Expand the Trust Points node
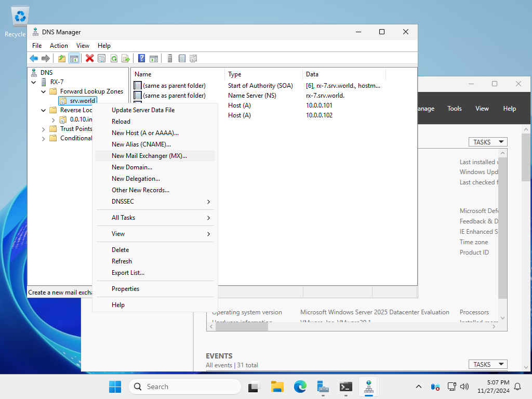Viewport: 532px width, 399px height. pos(44,129)
